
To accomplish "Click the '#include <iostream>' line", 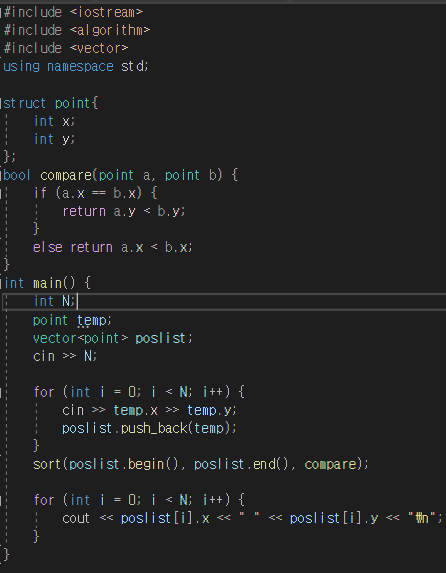I will click(x=73, y=12).
